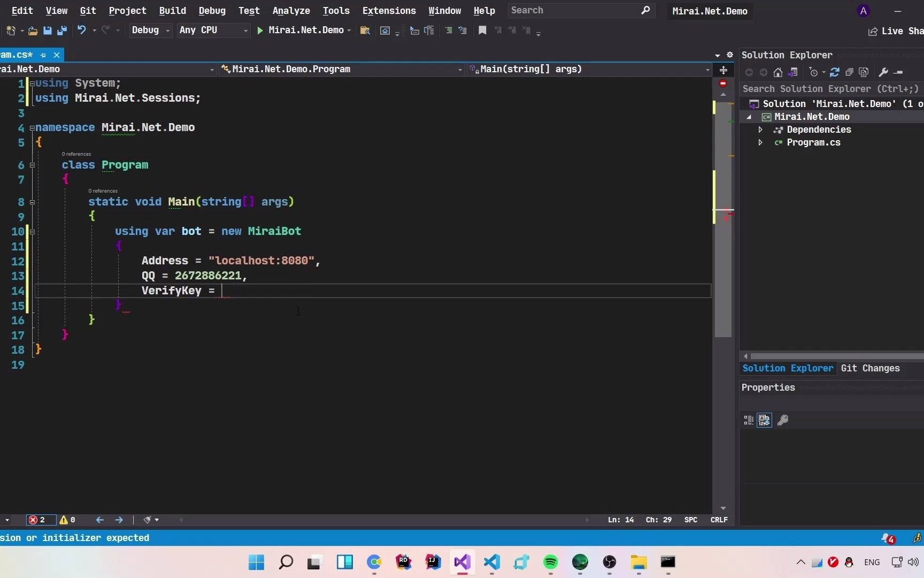Screen dimensions: 924x578
Task: Open Property Pages wrench in Properties panel
Action: [x=783, y=420]
